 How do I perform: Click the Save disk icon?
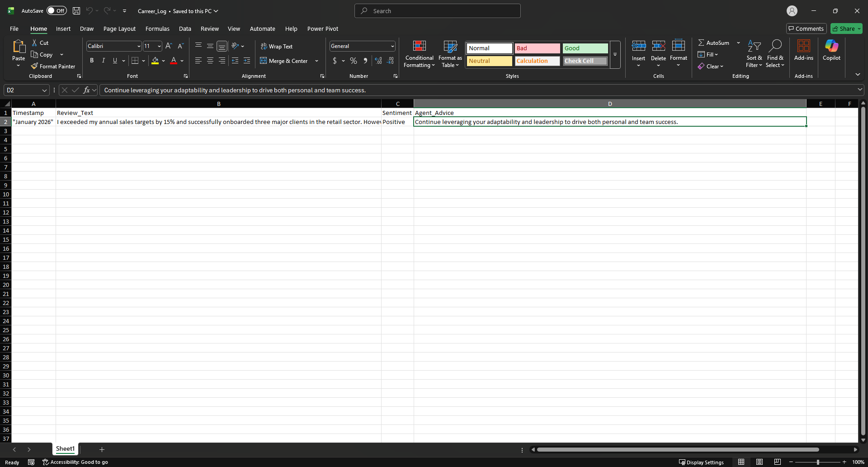[76, 11]
